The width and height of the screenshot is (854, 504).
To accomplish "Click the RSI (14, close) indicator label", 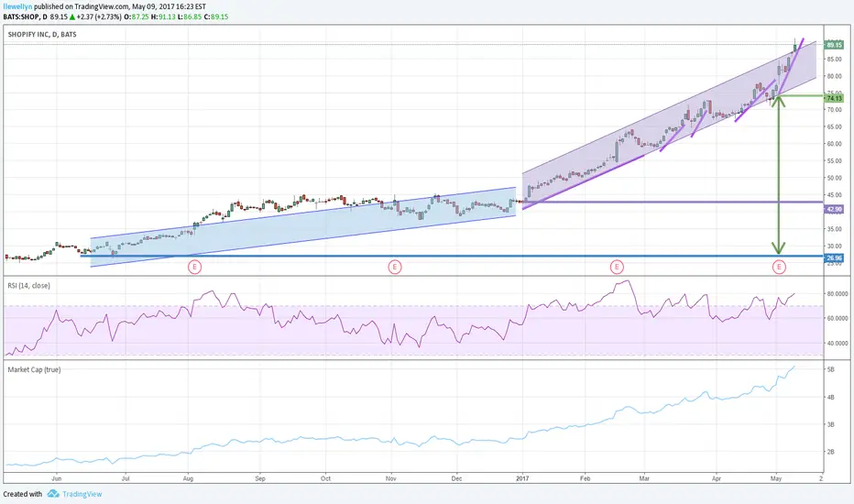I will click(29, 286).
